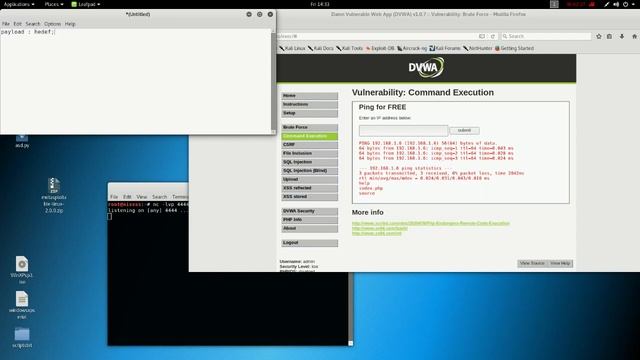640x360 pixels.
Task: Click the View Help button
Action: [x=560, y=263]
